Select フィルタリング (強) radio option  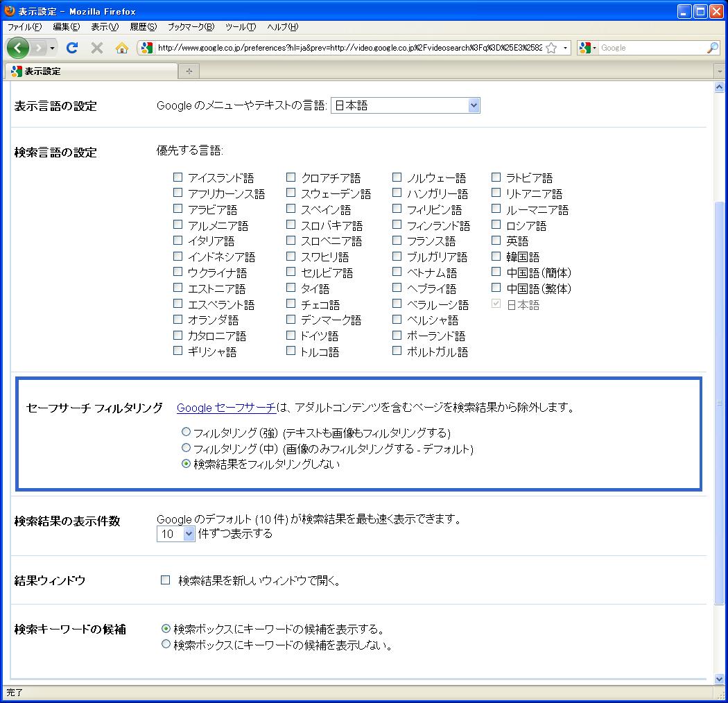[187, 432]
